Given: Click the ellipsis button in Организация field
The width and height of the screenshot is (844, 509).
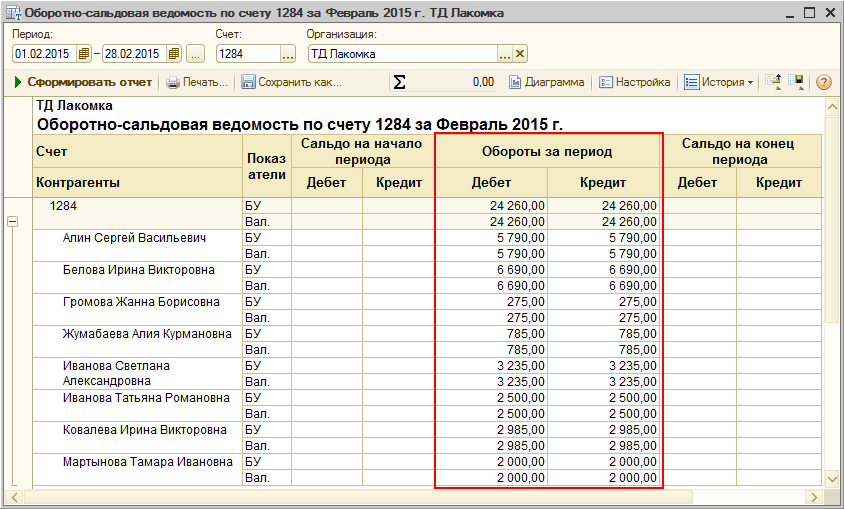Looking at the screenshot, I should point(505,54).
